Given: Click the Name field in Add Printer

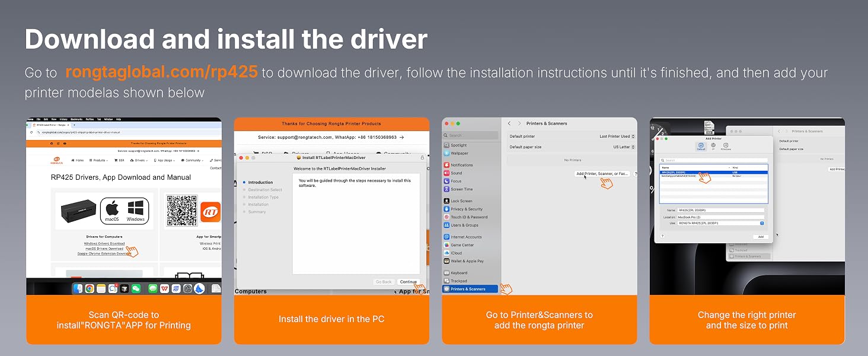Looking at the screenshot, I should pyautogui.click(x=721, y=211).
